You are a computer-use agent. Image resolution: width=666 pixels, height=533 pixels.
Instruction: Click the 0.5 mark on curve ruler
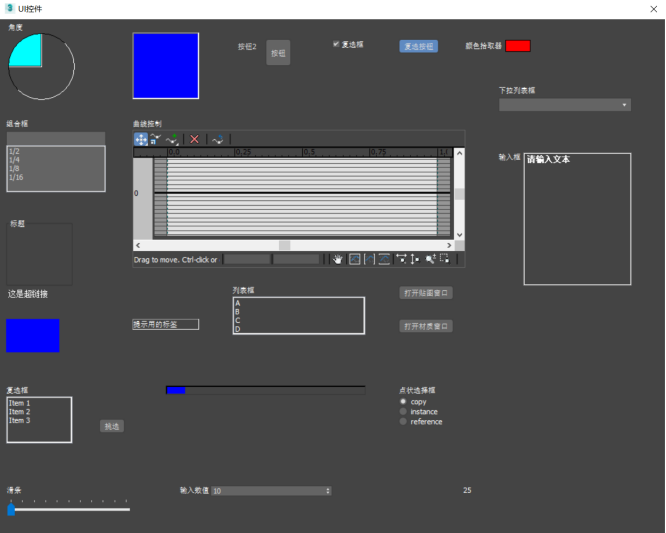point(309,152)
